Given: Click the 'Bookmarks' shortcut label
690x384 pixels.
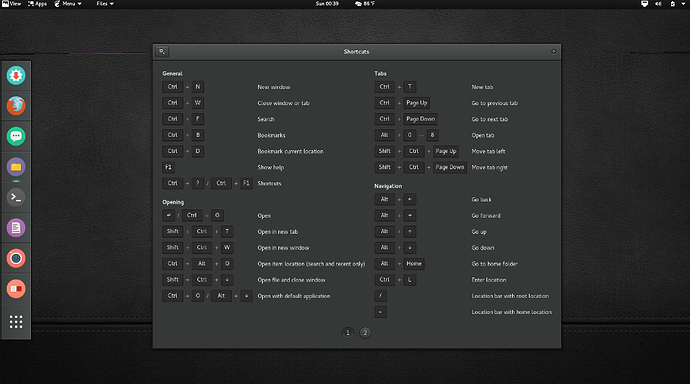Looking at the screenshot, I should 271,135.
